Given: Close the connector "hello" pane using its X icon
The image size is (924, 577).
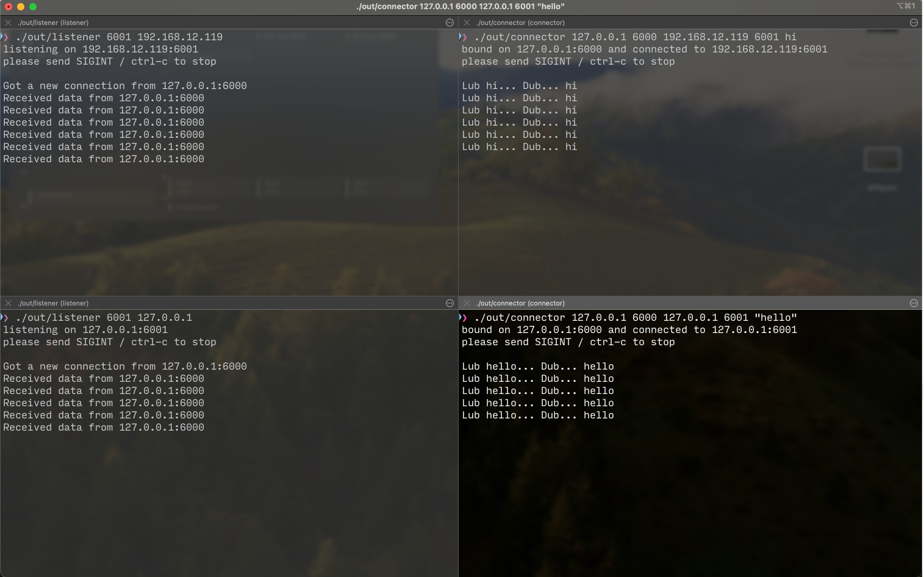Looking at the screenshot, I should click(x=467, y=303).
